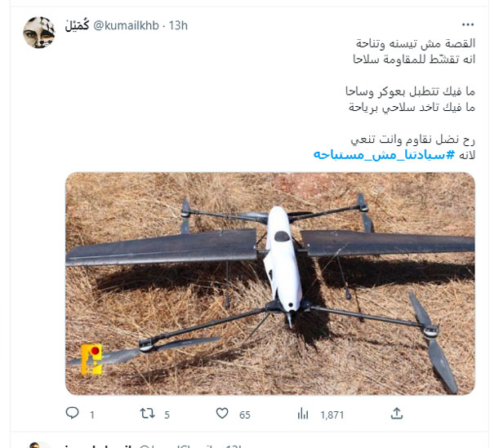Click the retweet count number 5
This screenshot has height=448, width=490.
pos(167,415)
